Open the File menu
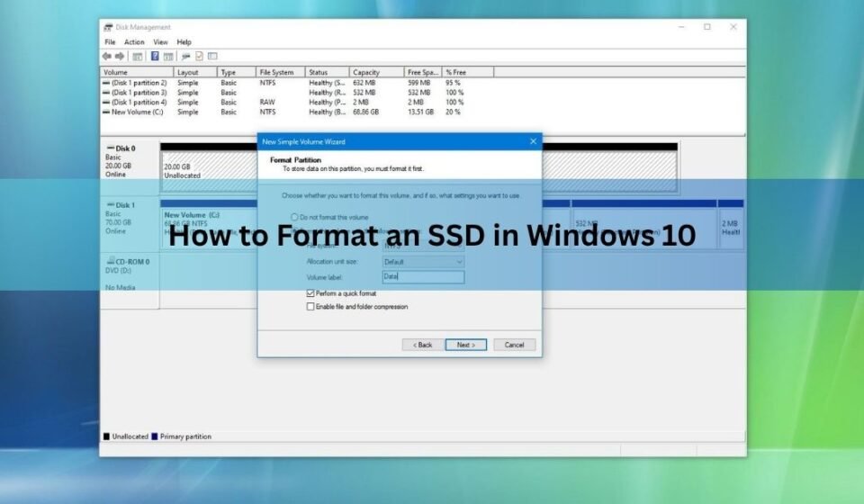This screenshot has height=504, width=864. tap(110, 42)
